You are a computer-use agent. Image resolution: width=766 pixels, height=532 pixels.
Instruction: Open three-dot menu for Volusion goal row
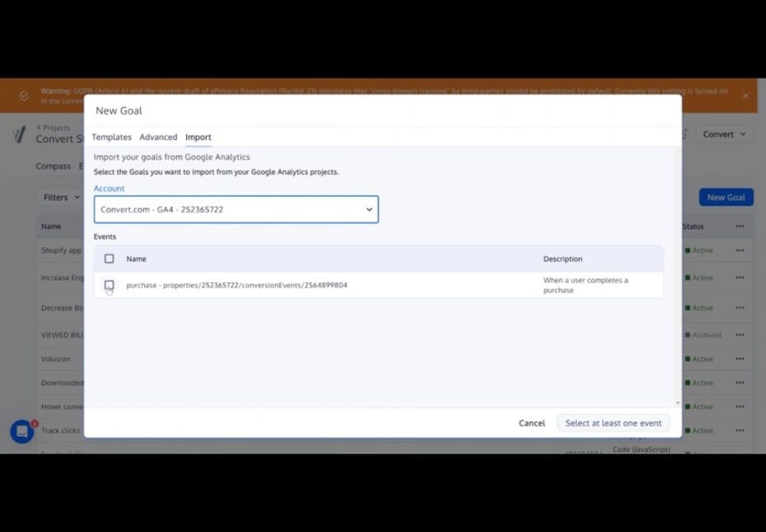click(740, 359)
